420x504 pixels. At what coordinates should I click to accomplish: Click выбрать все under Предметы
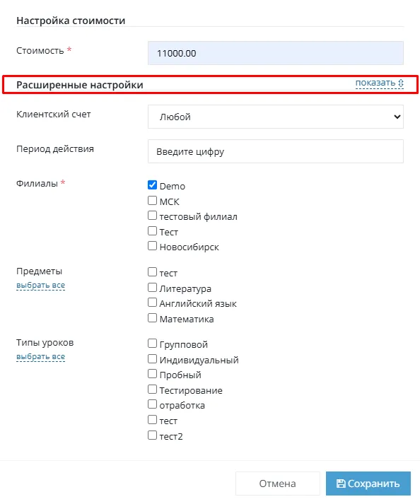40,285
